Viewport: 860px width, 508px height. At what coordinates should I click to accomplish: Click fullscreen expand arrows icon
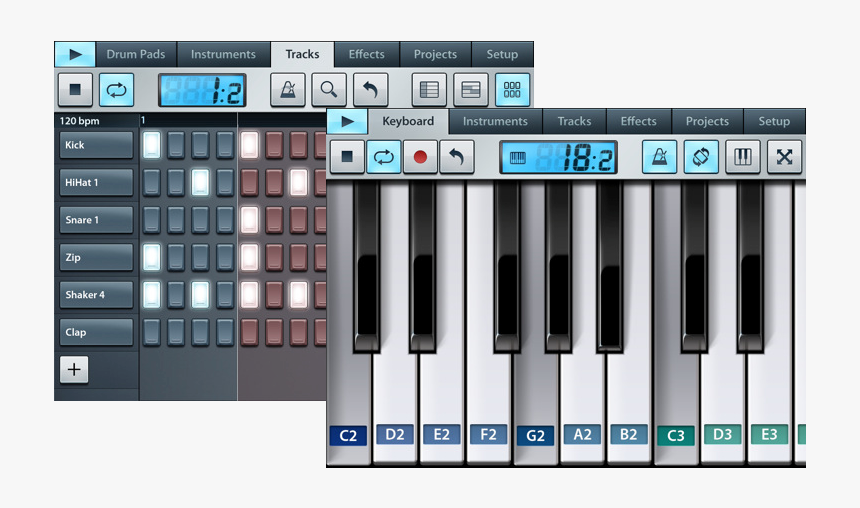[x=784, y=157]
